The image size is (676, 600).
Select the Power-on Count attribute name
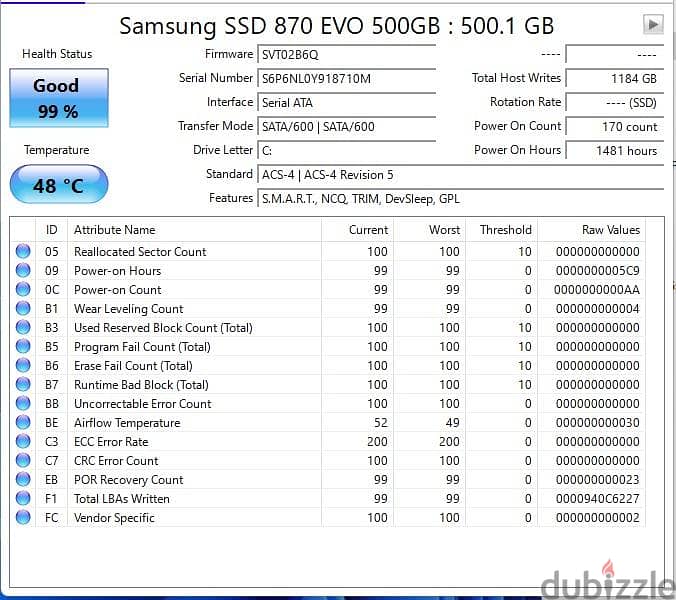(x=118, y=290)
